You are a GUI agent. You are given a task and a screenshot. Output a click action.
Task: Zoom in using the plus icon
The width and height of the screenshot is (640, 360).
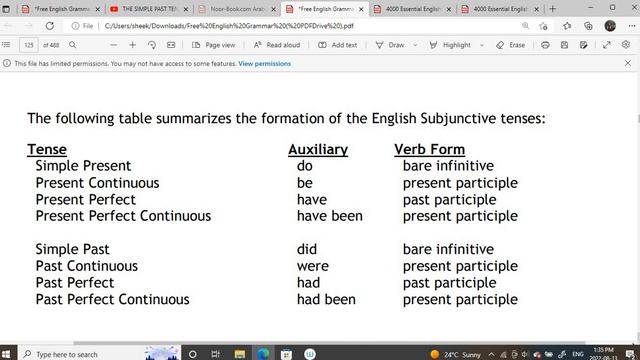pos(132,45)
